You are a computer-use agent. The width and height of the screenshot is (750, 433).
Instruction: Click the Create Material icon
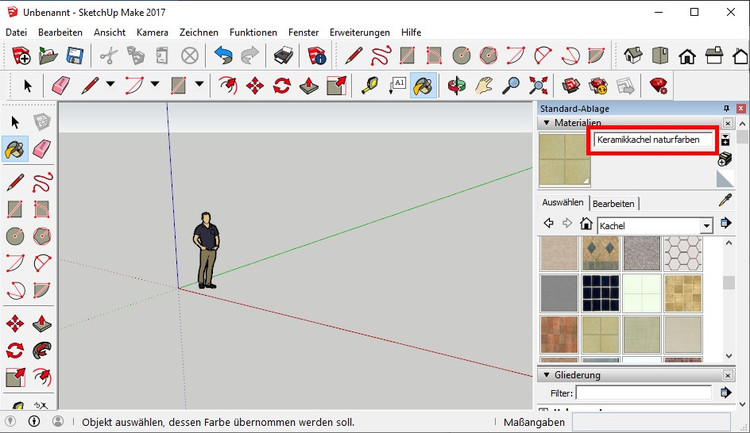click(x=726, y=139)
